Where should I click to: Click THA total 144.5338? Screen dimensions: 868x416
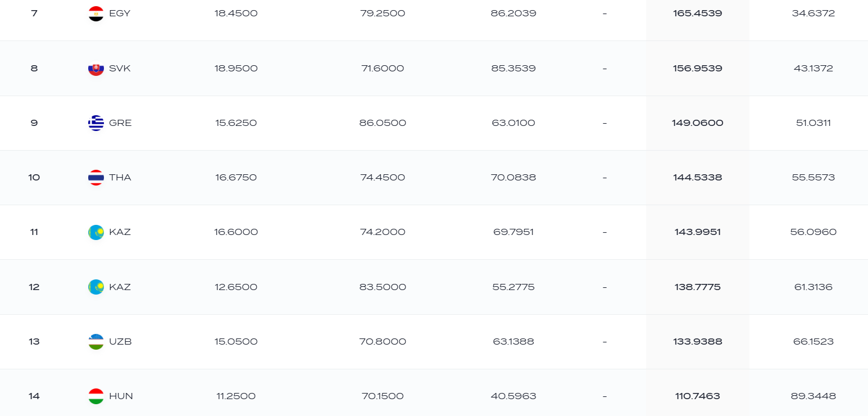(698, 178)
